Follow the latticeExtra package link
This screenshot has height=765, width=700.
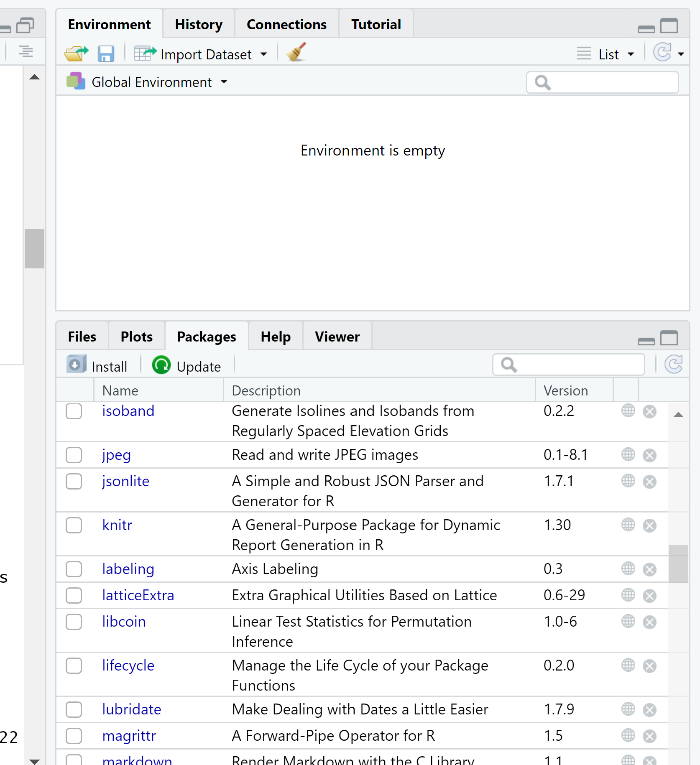point(138,595)
